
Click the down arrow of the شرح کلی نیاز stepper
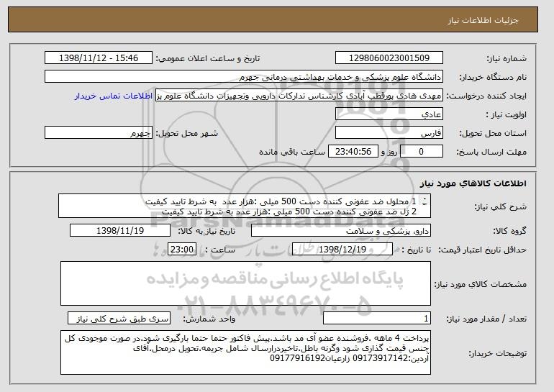(424, 204)
